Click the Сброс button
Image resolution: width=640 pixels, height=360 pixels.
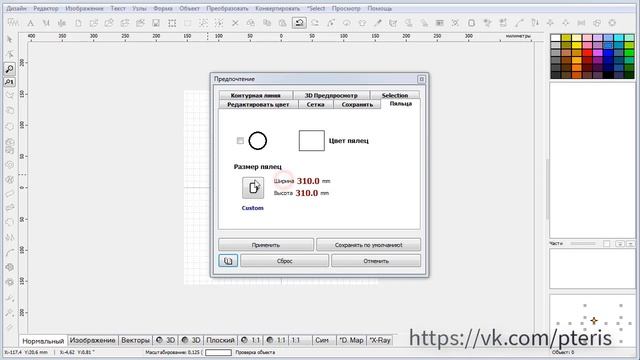pyautogui.click(x=284, y=261)
